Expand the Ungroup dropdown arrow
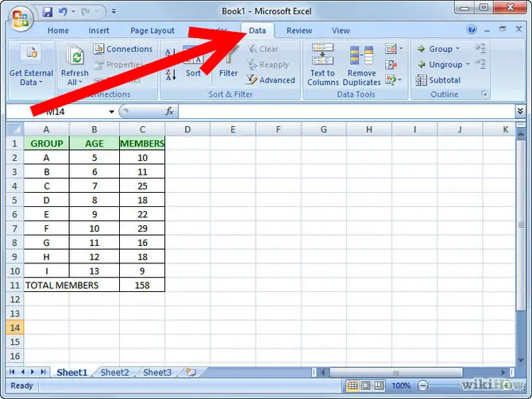 coord(468,64)
